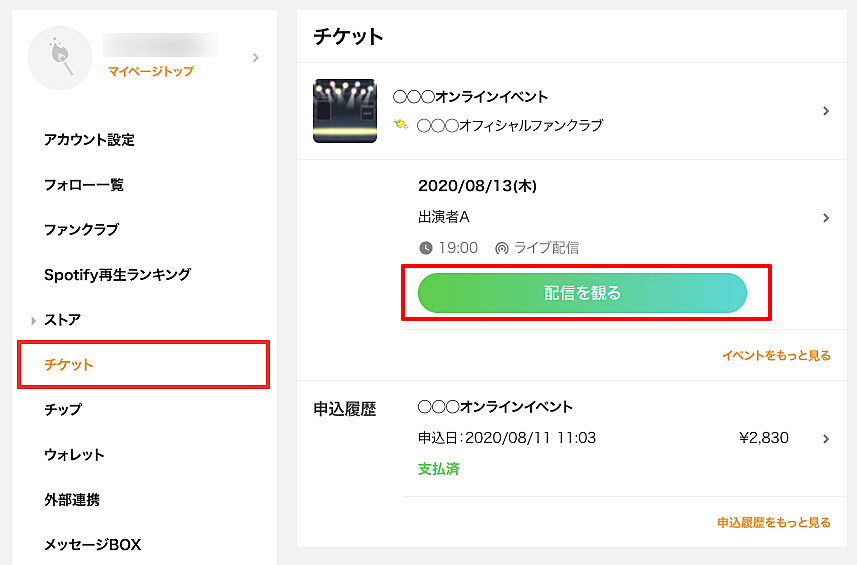This screenshot has height=565, width=857.
Task: Click the live broadcast icon next to ライブ配信
Action: tap(501, 249)
